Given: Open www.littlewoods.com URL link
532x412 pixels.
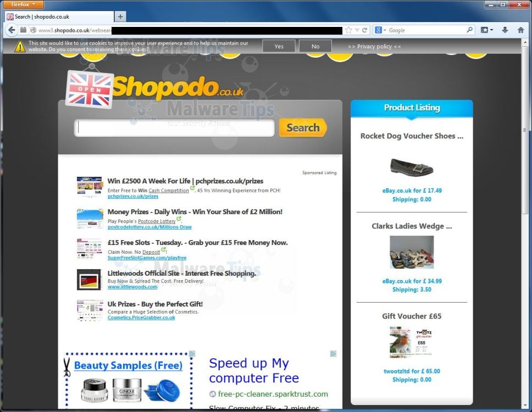Looking at the screenshot, I should coord(132,287).
